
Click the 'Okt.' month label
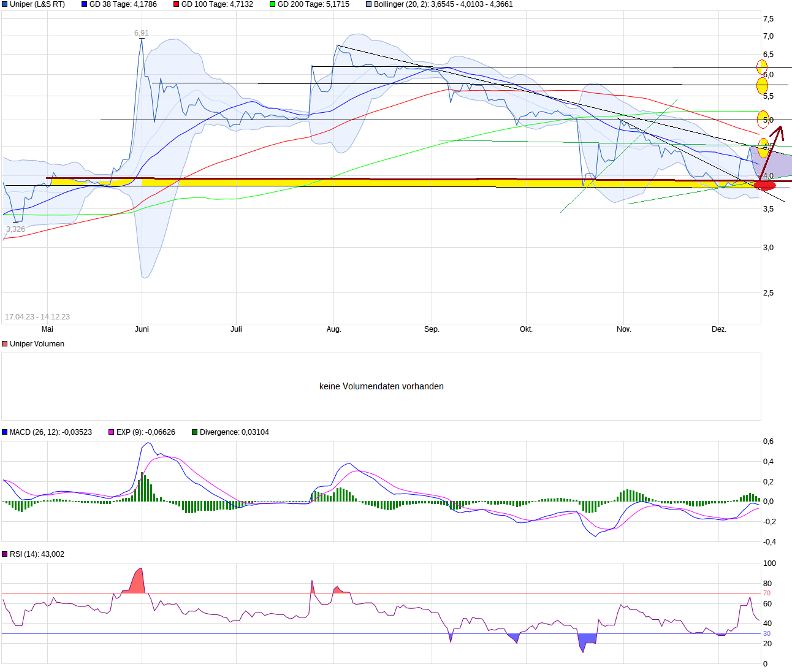point(526,329)
